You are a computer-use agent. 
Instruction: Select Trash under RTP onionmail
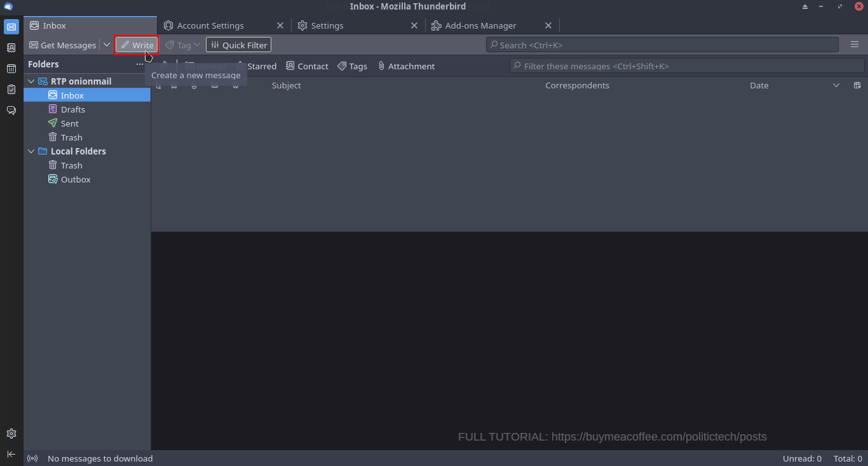pyautogui.click(x=87, y=137)
